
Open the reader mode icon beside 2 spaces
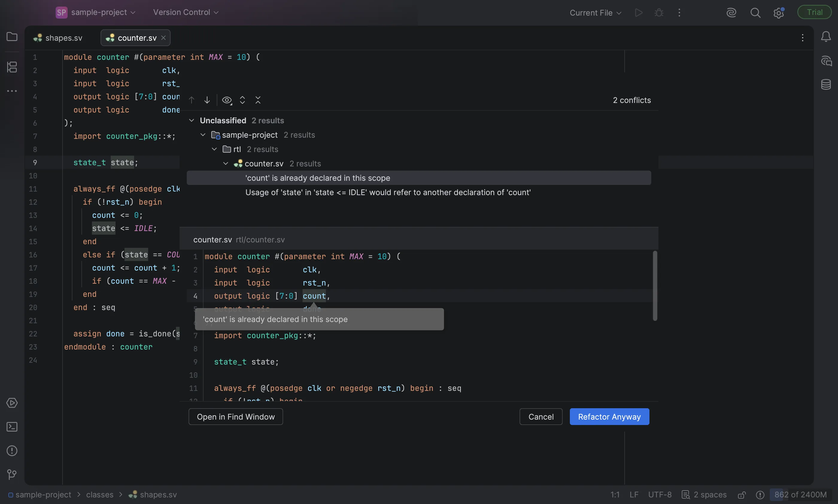click(686, 495)
